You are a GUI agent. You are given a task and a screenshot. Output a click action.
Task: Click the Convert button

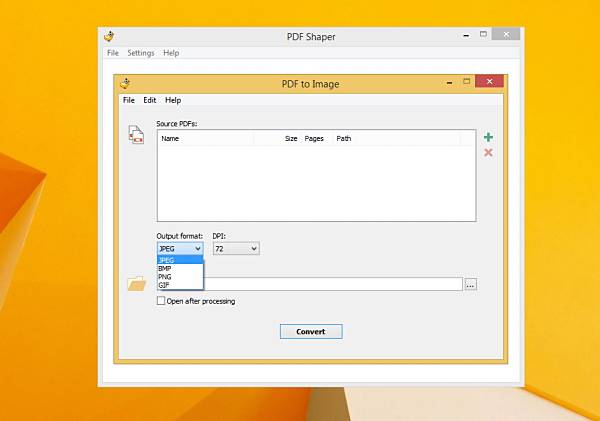(311, 331)
